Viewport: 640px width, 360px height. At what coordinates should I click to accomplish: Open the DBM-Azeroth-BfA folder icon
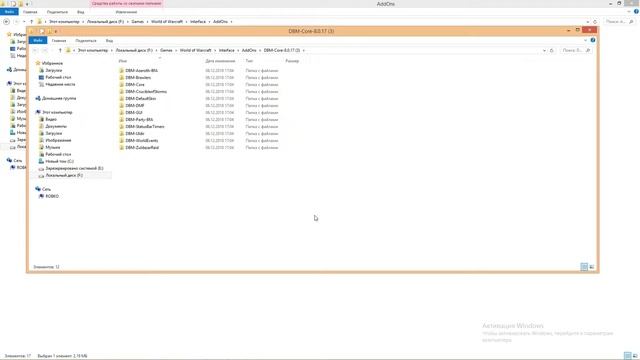click(122, 71)
